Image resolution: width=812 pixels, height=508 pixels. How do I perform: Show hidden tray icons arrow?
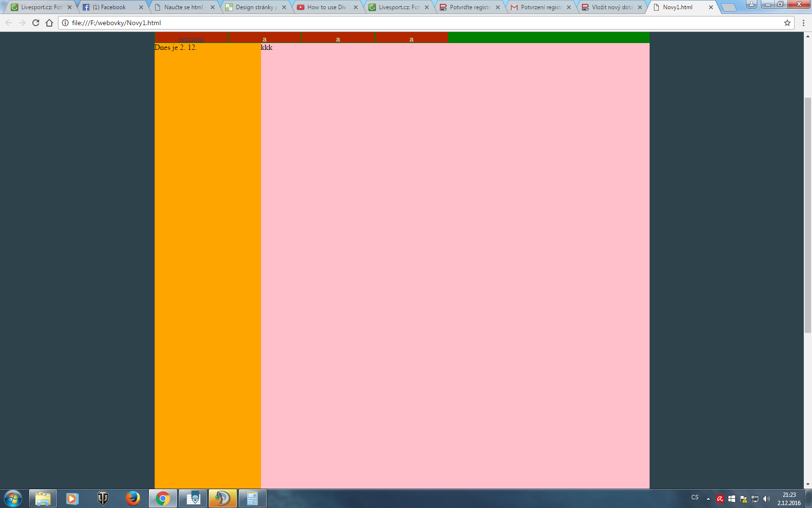tap(708, 499)
